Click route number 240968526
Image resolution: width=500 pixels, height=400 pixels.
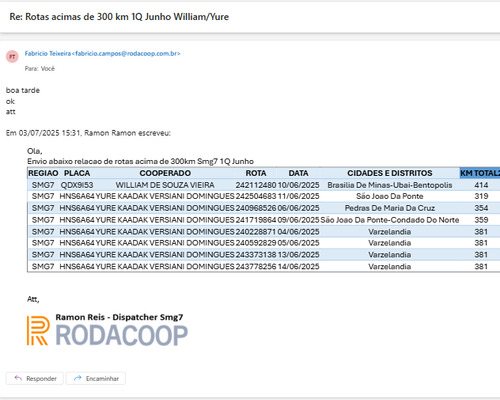point(256,208)
